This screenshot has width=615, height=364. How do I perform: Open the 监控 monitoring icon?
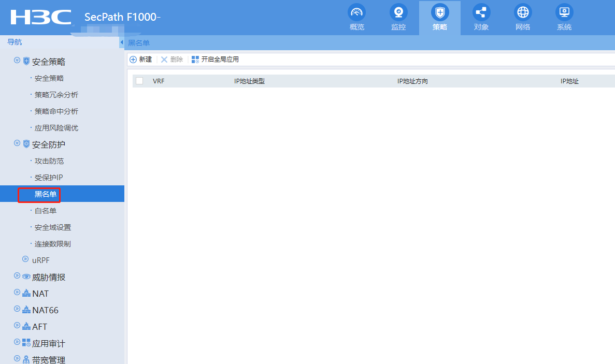(x=398, y=12)
